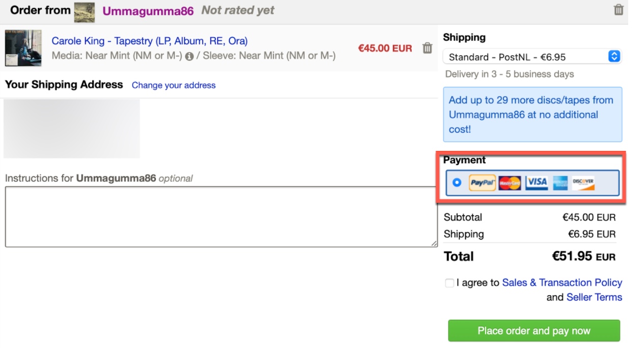This screenshot has height=358, width=644.
Task: Click the American Express logo
Action: [560, 183]
